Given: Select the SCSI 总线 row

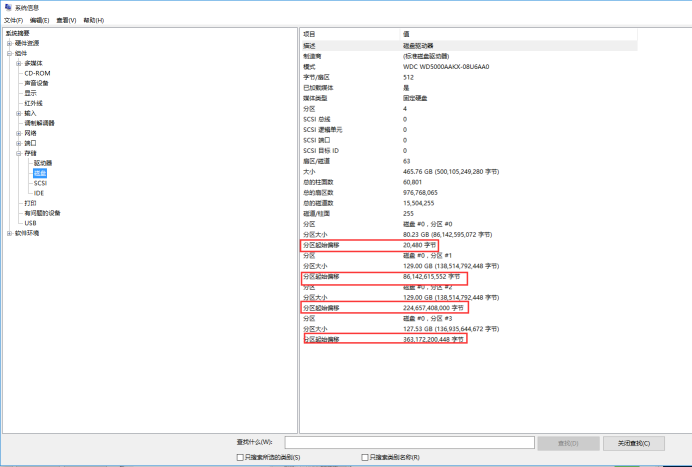Looking at the screenshot, I should (x=469, y=119).
